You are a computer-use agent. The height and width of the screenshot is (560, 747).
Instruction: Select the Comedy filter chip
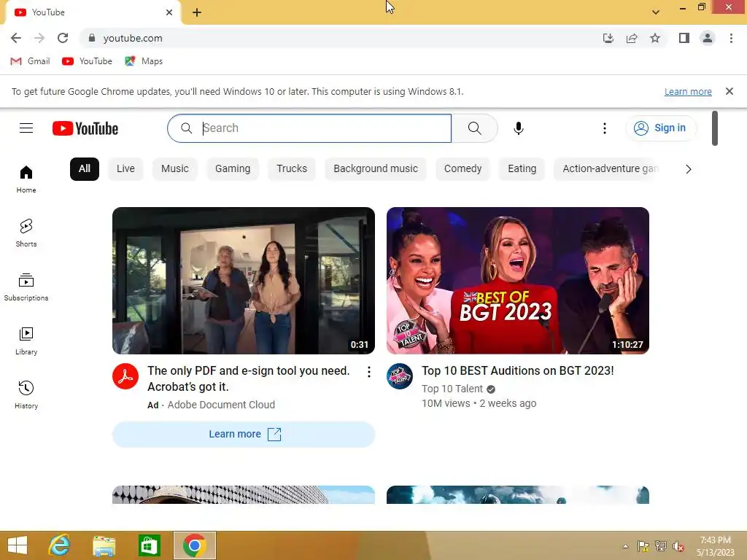pos(462,169)
